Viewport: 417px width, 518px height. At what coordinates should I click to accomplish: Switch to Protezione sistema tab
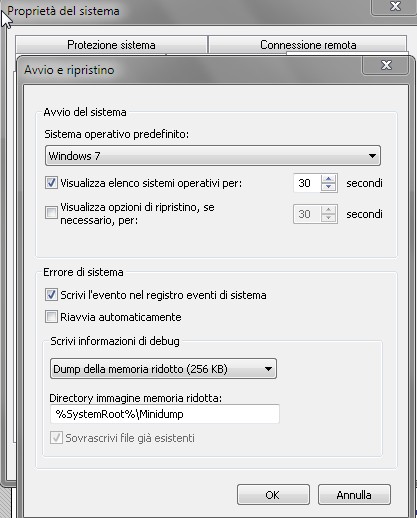[x=111, y=45]
